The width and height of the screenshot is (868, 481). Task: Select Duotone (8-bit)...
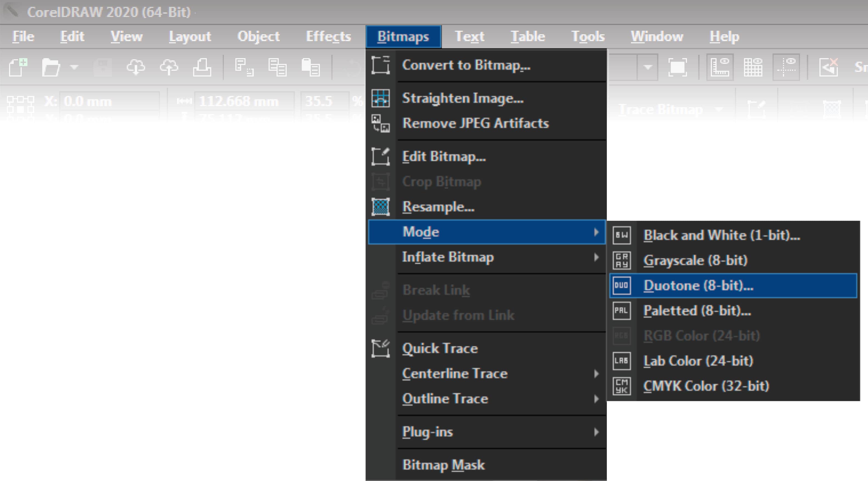pos(733,286)
